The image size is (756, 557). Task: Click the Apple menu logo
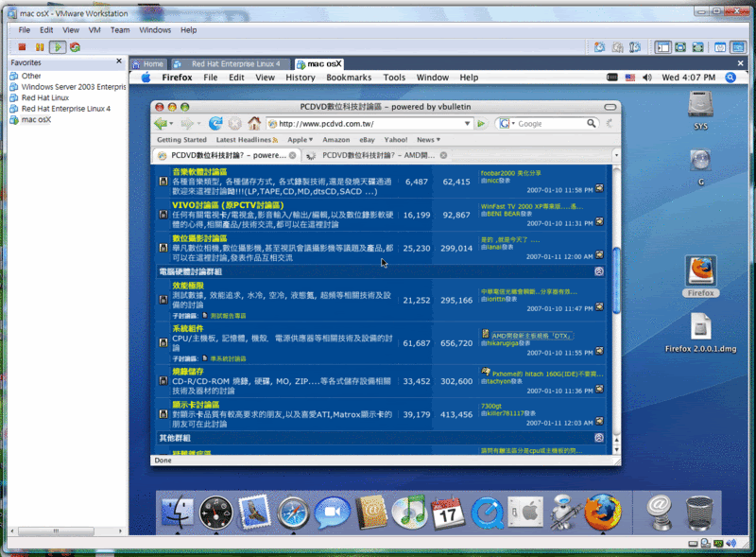pos(146,78)
